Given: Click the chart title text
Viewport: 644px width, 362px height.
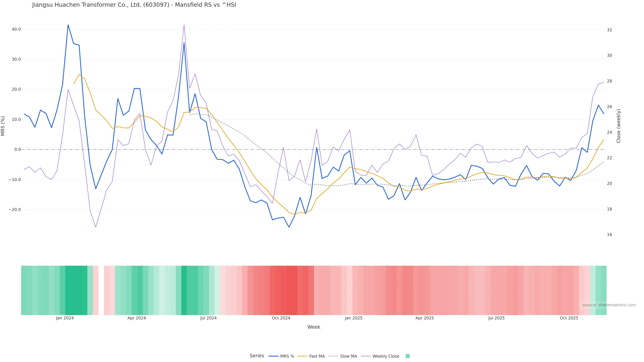Looking at the screenshot, I should 134,5.
